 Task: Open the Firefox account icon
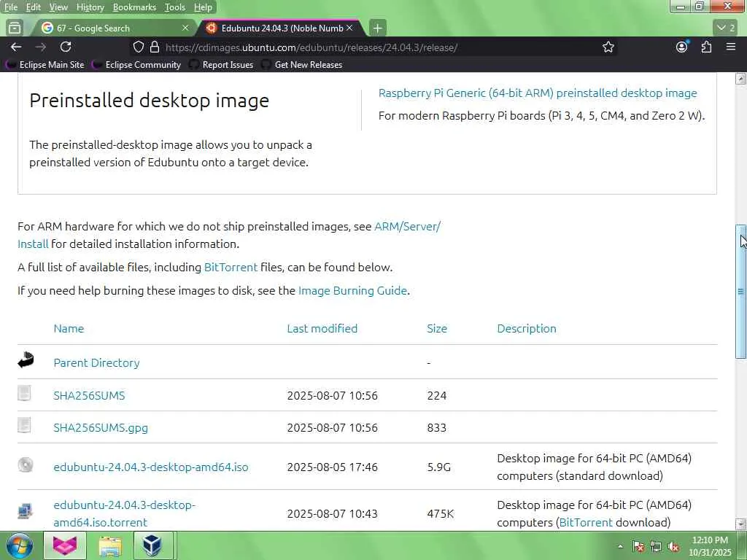click(682, 47)
